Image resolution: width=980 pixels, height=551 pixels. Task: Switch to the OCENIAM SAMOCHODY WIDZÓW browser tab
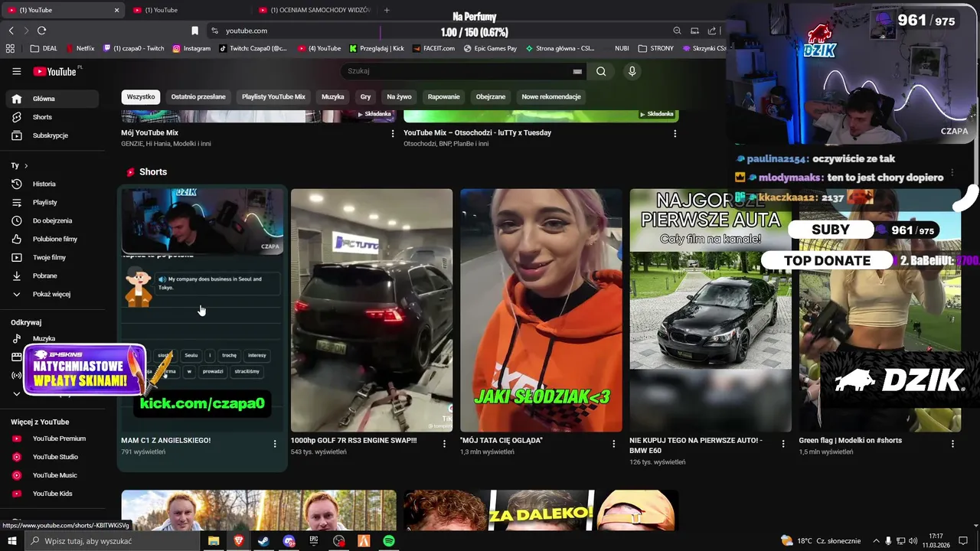pyautogui.click(x=314, y=10)
